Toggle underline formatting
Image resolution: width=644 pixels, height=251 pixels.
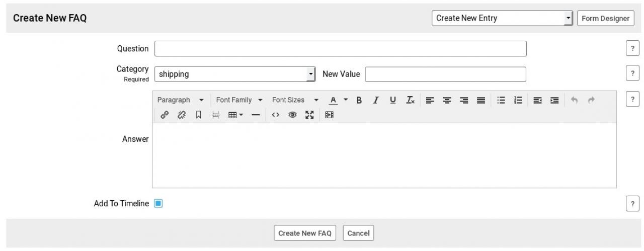pos(393,100)
